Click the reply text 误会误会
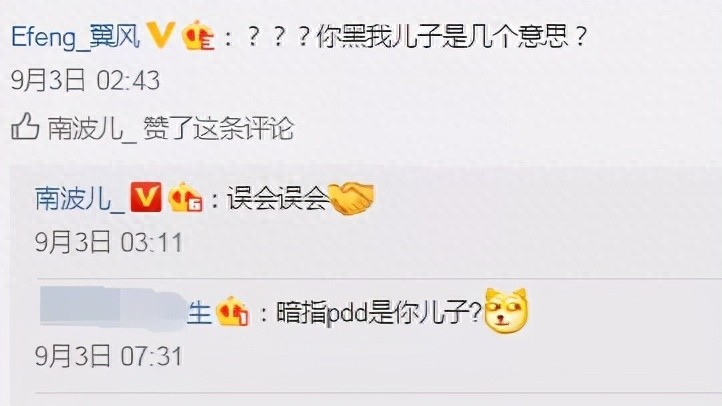This screenshot has height=406, width=722. pyautogui.click(x=277, y=199)
